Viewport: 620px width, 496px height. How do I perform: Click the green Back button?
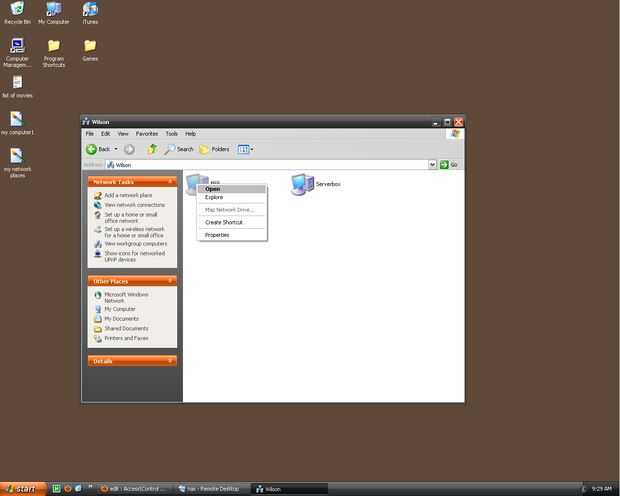[x=98, y=149]
